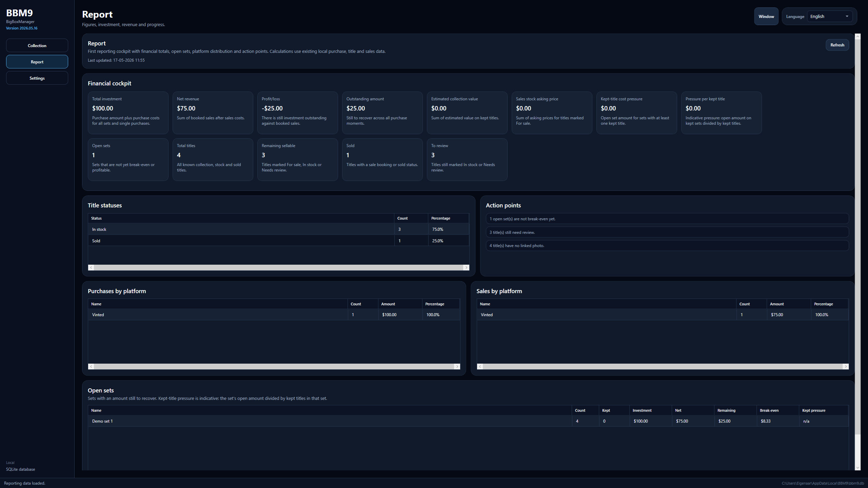Viewport: 868px width, 488px height.
Task: Click the Version 2026.05.16 label
Action: click(22, 28)
